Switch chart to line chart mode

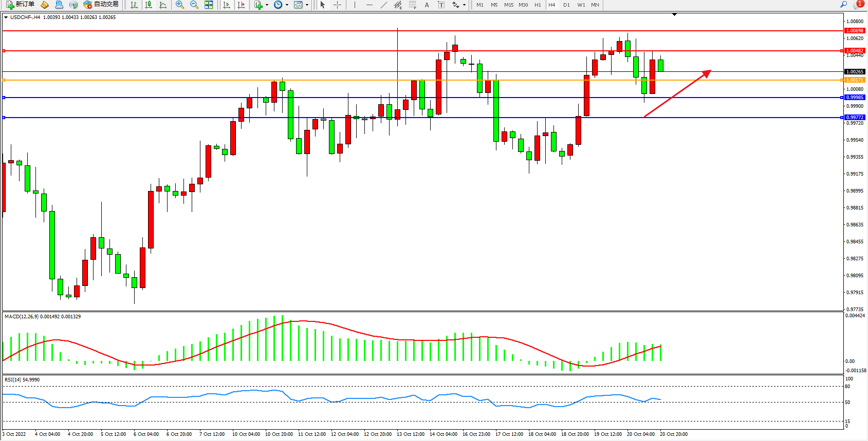tap(163, 5)
